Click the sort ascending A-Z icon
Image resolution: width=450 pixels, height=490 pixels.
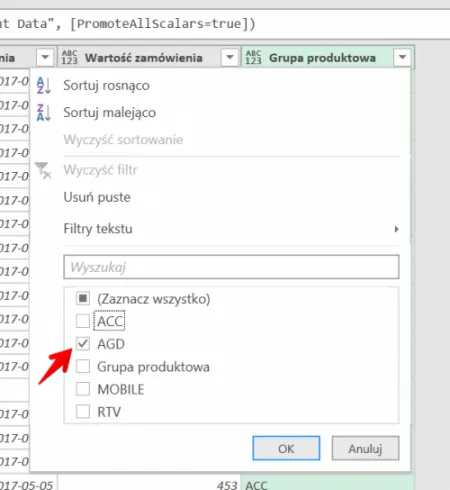tap(44, 85)
